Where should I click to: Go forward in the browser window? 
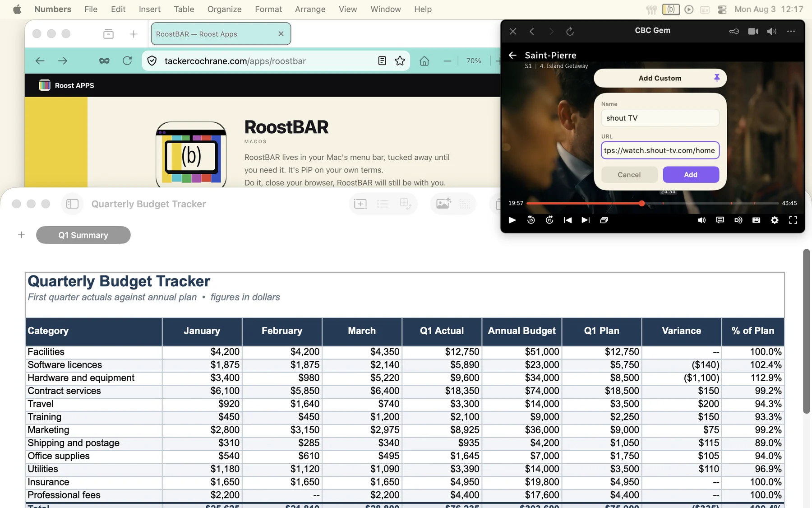(x=63, y=61)
